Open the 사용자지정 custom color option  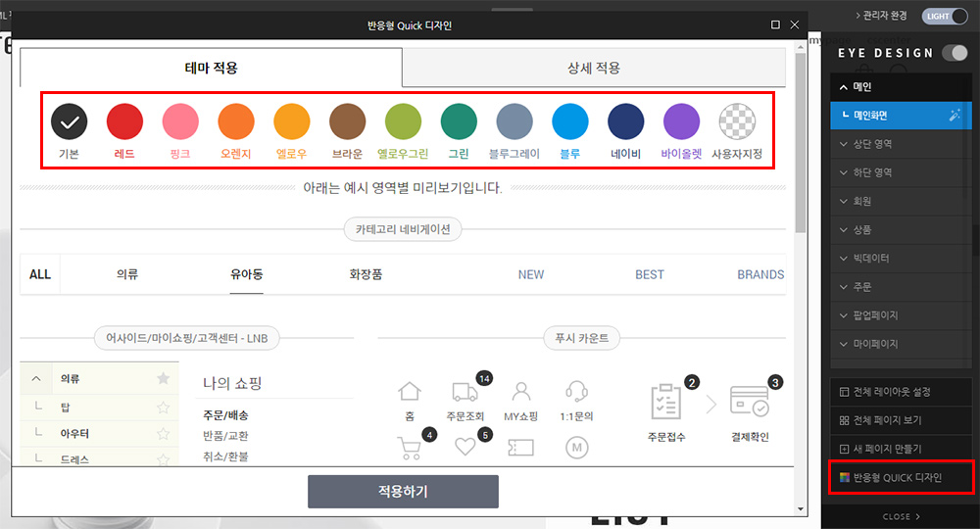pos(737,121)
